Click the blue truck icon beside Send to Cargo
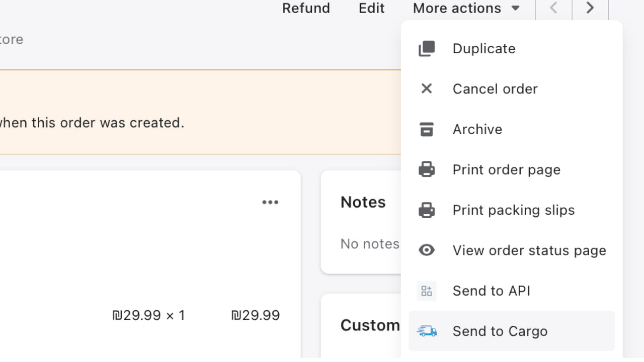This screenshot has height=362, width=644. pyautogui.click(x=426, y=331)
